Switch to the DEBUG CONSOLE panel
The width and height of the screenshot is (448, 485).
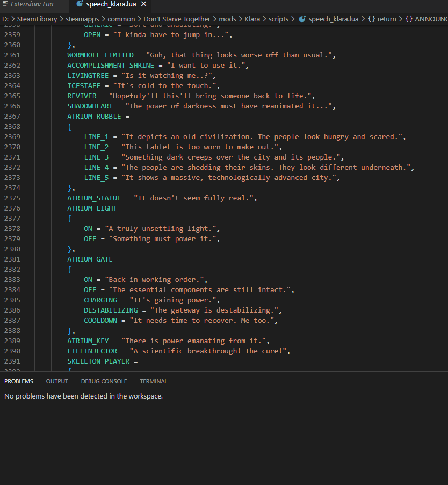click(x=104, y=381)
